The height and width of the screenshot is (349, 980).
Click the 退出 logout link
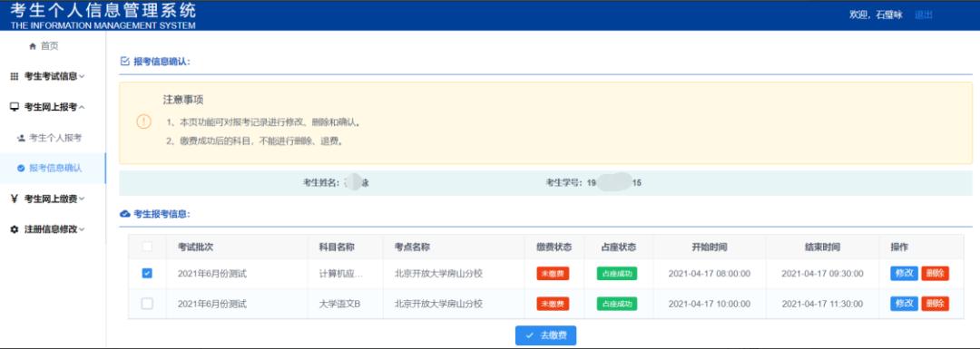click(x=923, y=15)
